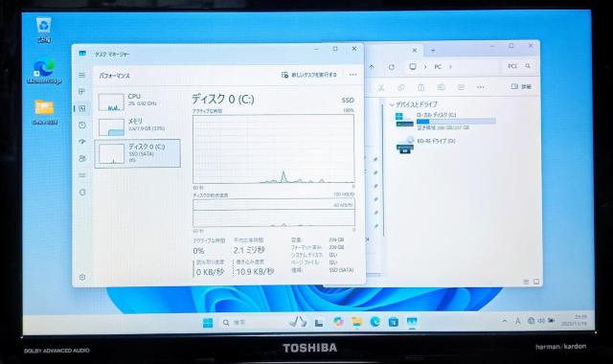Switch Explorer to details list view
This screenshot has height=364, width=613.
(526, 282)
